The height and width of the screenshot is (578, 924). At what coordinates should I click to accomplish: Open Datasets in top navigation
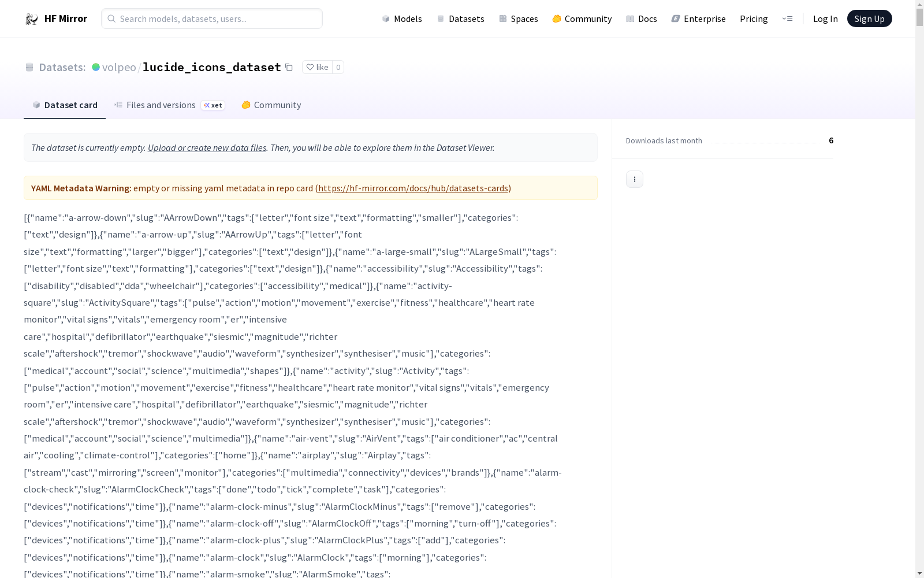460,18
